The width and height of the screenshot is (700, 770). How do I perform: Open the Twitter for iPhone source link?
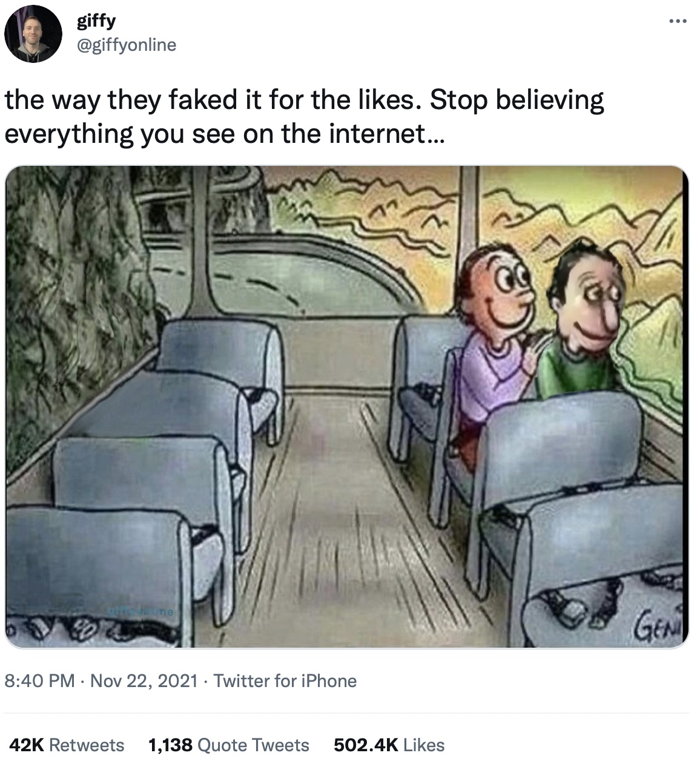(x=285, y=681)
